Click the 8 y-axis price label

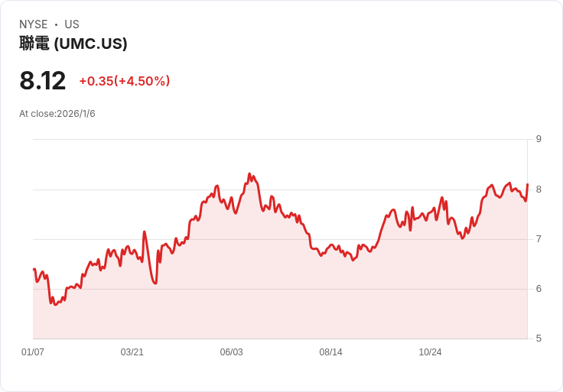click(539, 190)
